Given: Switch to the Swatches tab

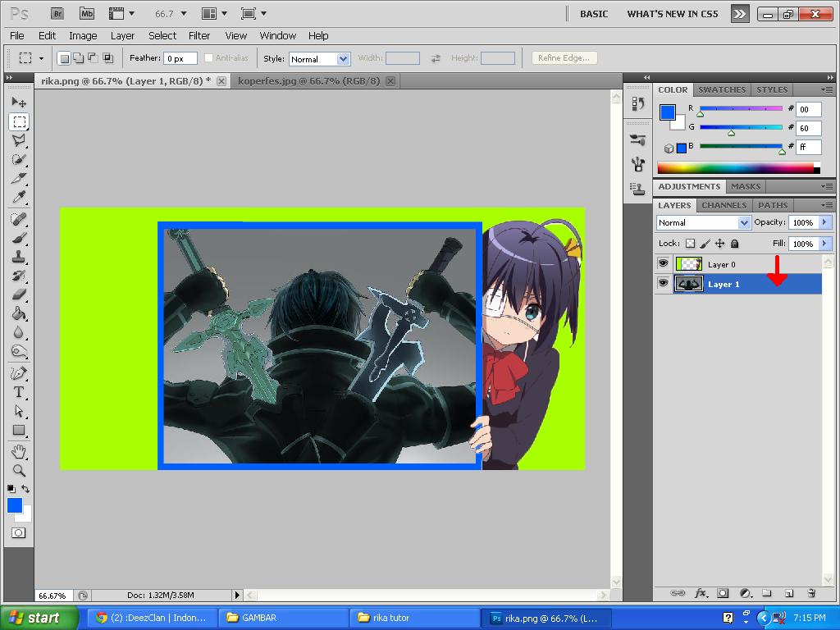Looking at the screenshot, I should click(x=722, y=89).
